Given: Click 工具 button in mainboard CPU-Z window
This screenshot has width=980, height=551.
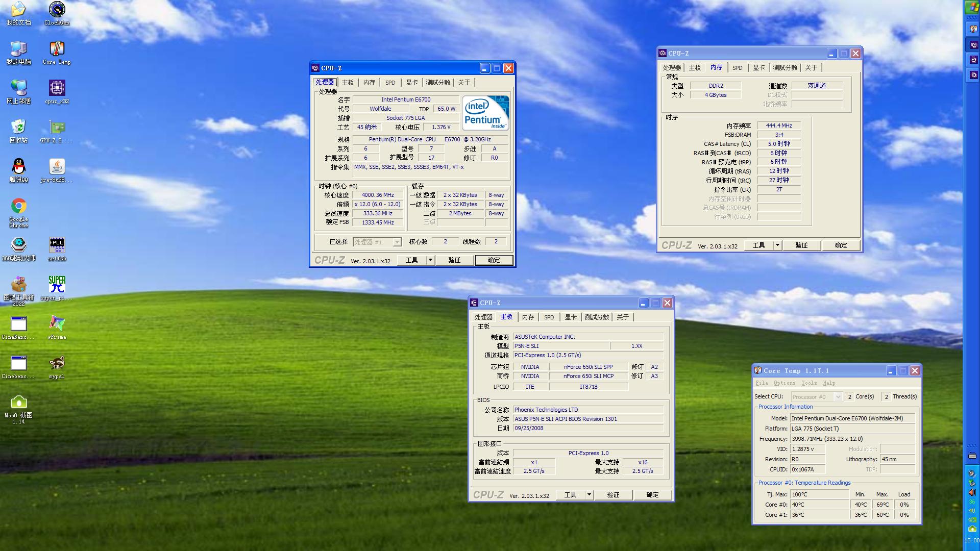Looking at the screenshot, I should pyautogui.click(x=570, y=495).
